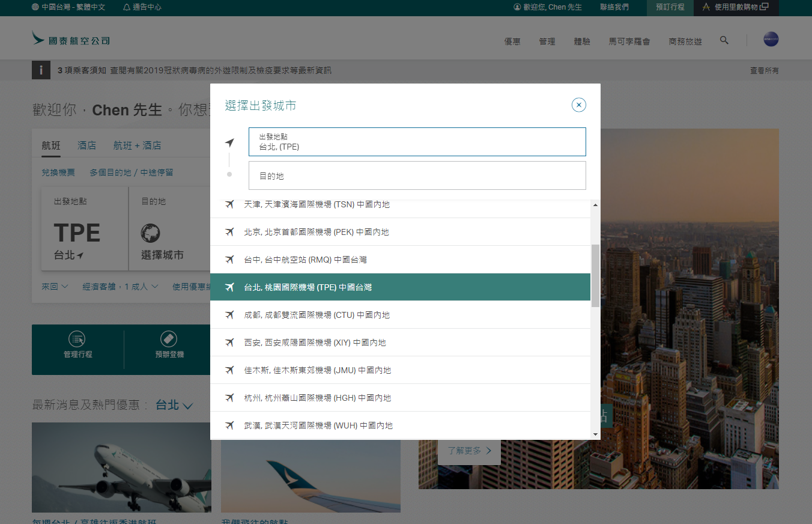Click the plane icon beside 杭州 row
The width and height of the screenshot is (812, 524).
click(229, 398)
